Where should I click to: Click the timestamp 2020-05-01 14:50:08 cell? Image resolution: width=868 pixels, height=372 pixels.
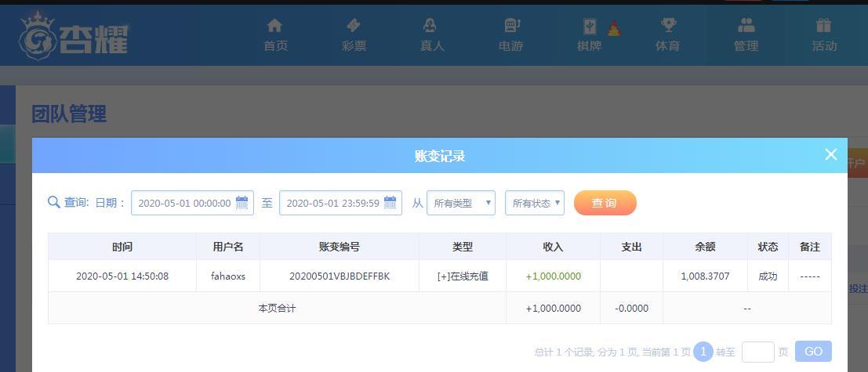pos(122,276)
